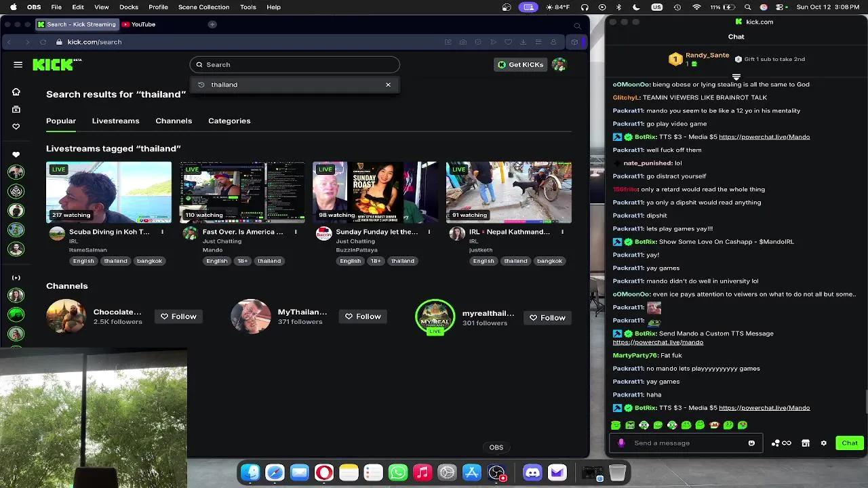Open the Browse icon in Kick sidebar
This screenshot has width=868, height=488.
(x=16, y=109)
